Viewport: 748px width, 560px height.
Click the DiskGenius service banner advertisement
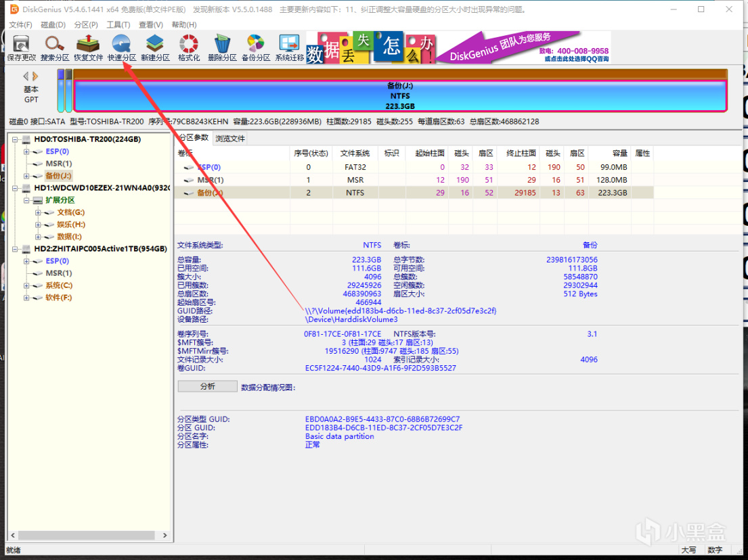tap(458, 47)
